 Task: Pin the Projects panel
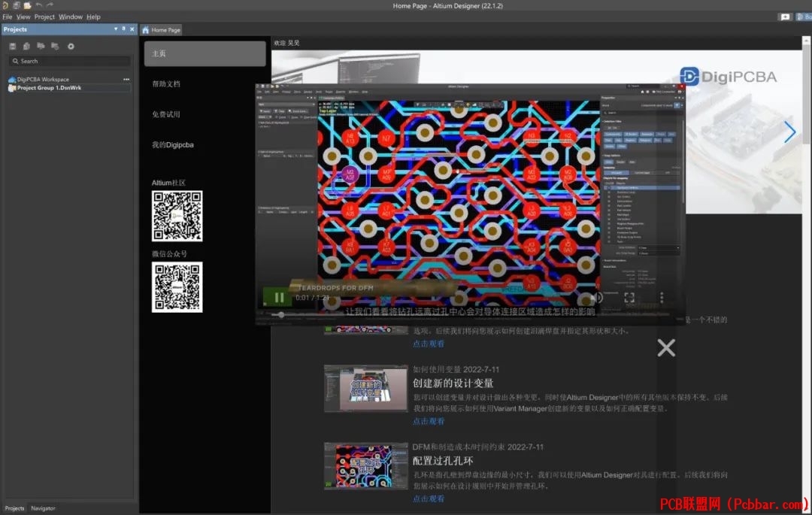tap(123, 29)
